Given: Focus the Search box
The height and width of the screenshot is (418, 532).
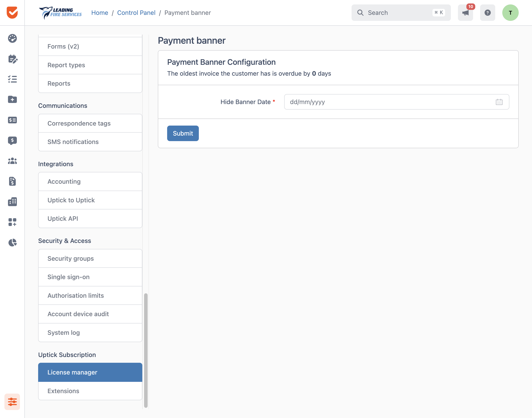Looking at the screenshot, I should (401, 13).
